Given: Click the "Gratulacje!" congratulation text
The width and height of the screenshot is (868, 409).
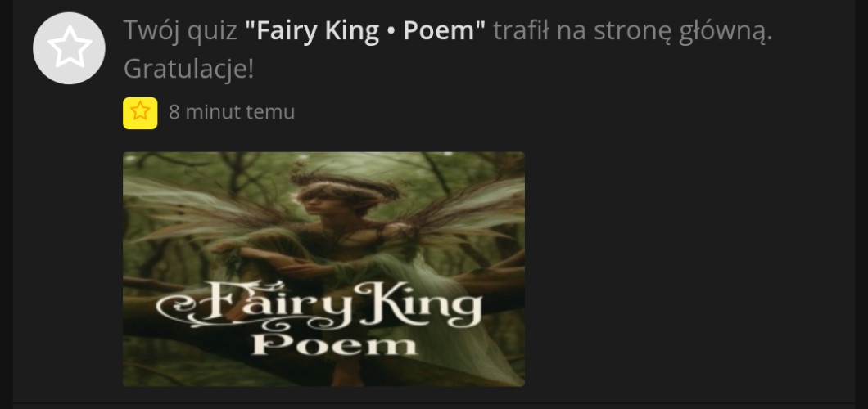Looking at the screenshot, I should 189,69.
